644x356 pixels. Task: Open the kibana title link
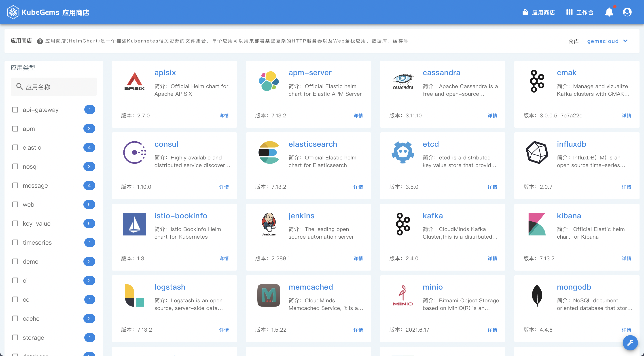pos(569,216)
